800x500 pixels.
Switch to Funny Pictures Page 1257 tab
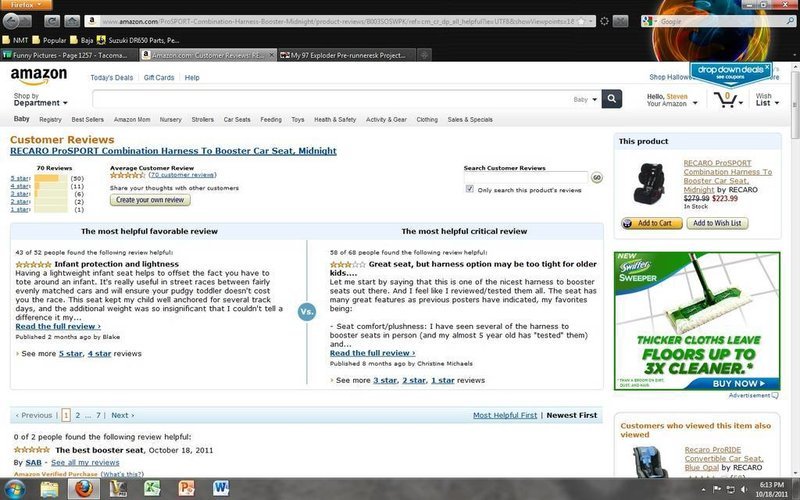tap(69, 55)
